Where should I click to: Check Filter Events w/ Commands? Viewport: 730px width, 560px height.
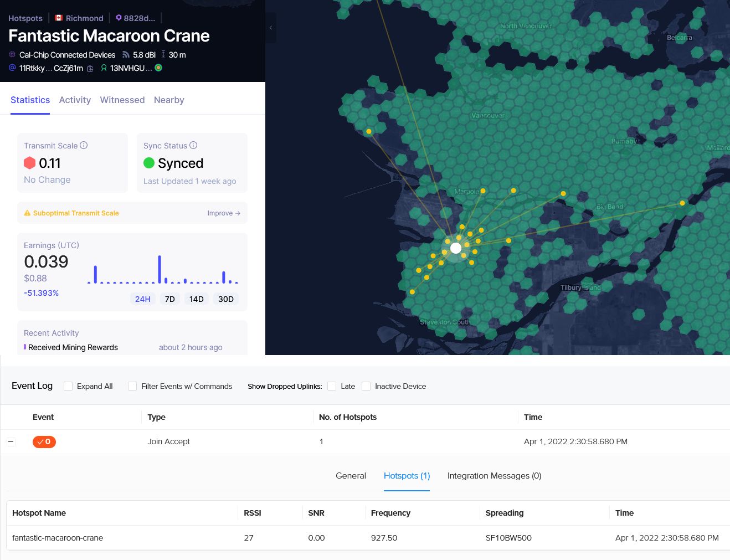(x=132, y=386)
